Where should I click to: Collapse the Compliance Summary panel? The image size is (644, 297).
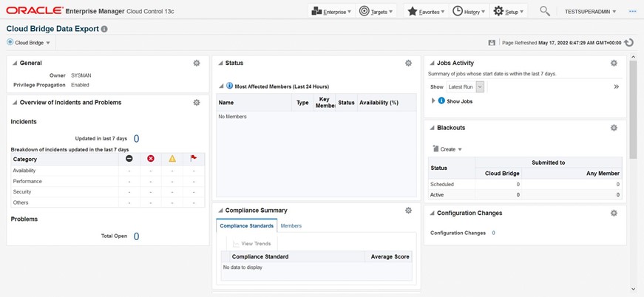pos(220,211)
